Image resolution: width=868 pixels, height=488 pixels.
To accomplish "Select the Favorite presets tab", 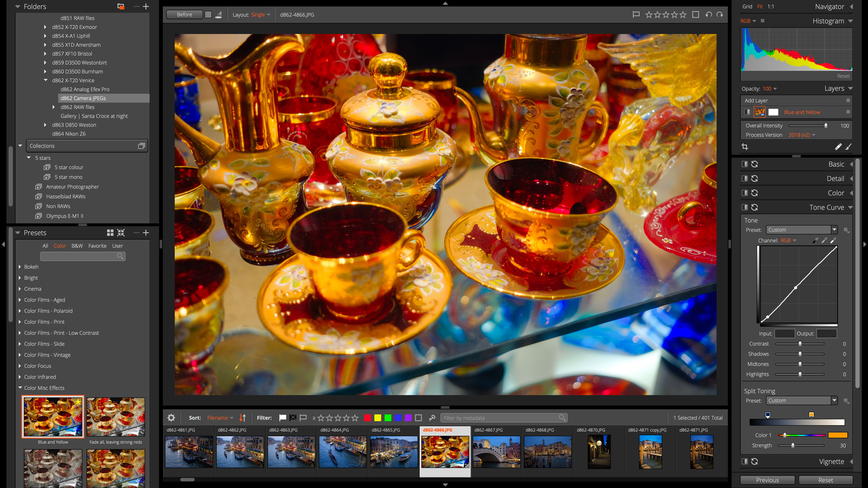I will click(97, 246).
